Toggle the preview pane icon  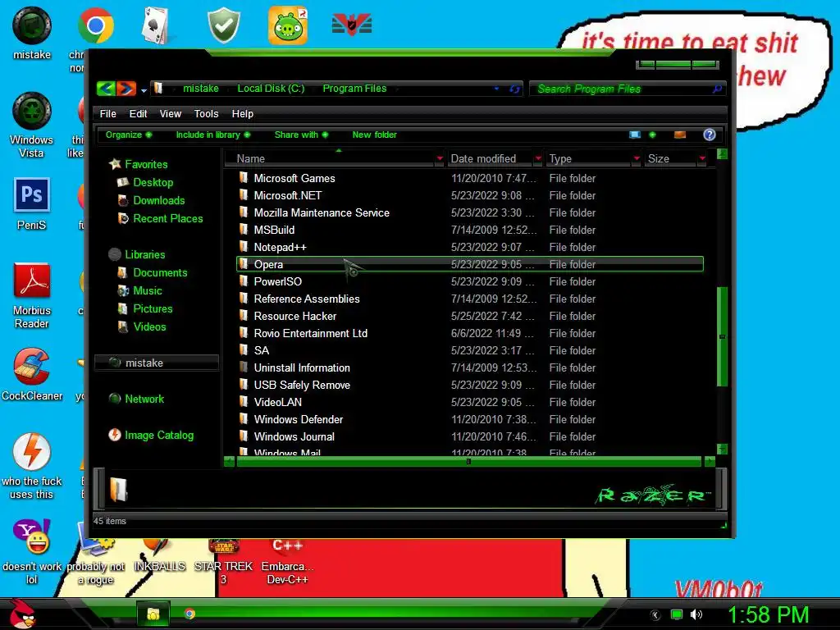click(x=680, y=135)
